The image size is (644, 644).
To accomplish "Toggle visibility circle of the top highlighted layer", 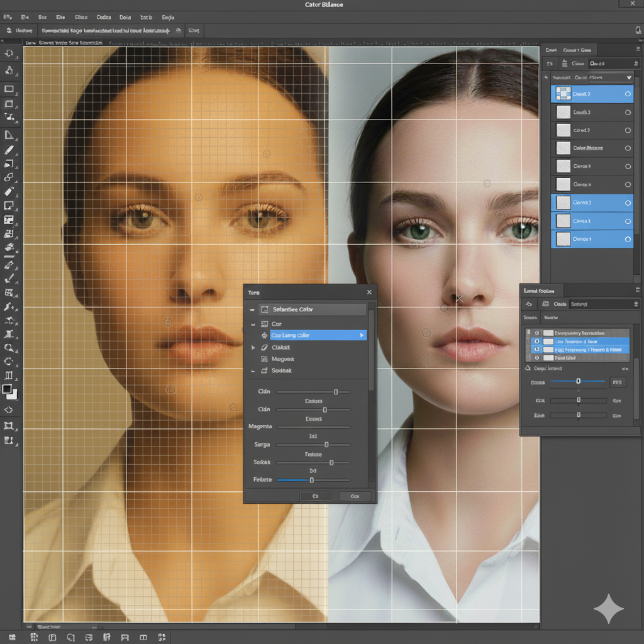I will (x=628, y=94).
